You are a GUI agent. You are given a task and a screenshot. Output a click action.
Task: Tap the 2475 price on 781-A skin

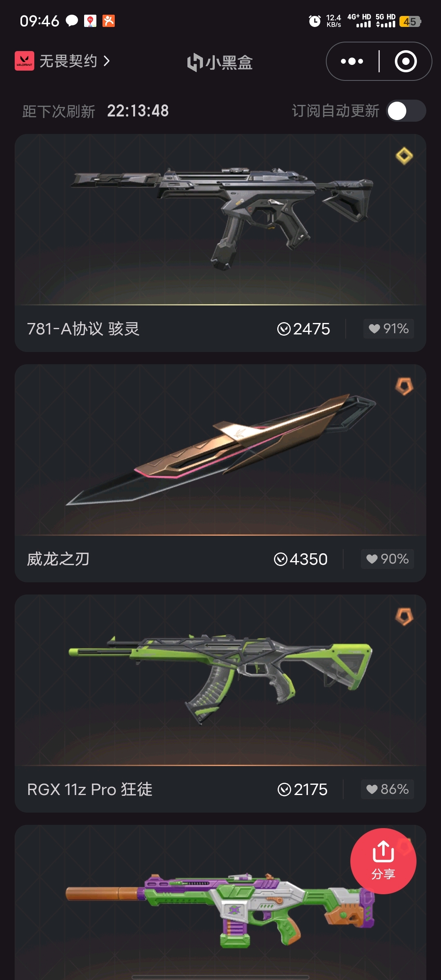(303, 329)
